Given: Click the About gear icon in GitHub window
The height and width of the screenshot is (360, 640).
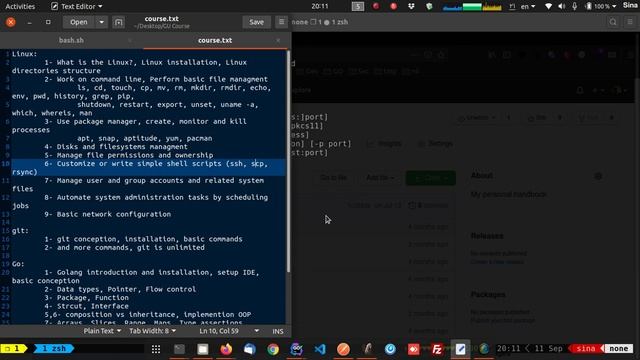Looking at the screenshot, I should 598,176.
